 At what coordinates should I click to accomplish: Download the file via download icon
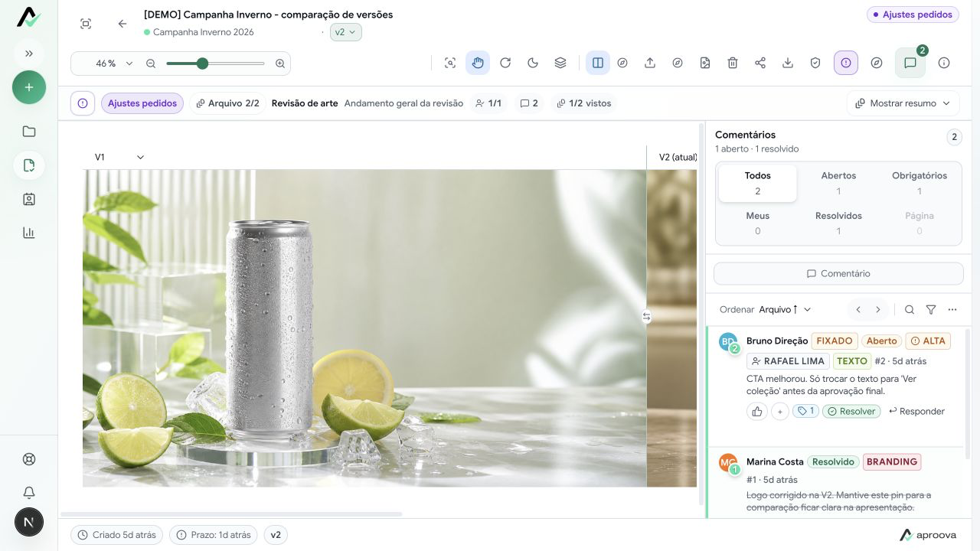coord(788,63)
